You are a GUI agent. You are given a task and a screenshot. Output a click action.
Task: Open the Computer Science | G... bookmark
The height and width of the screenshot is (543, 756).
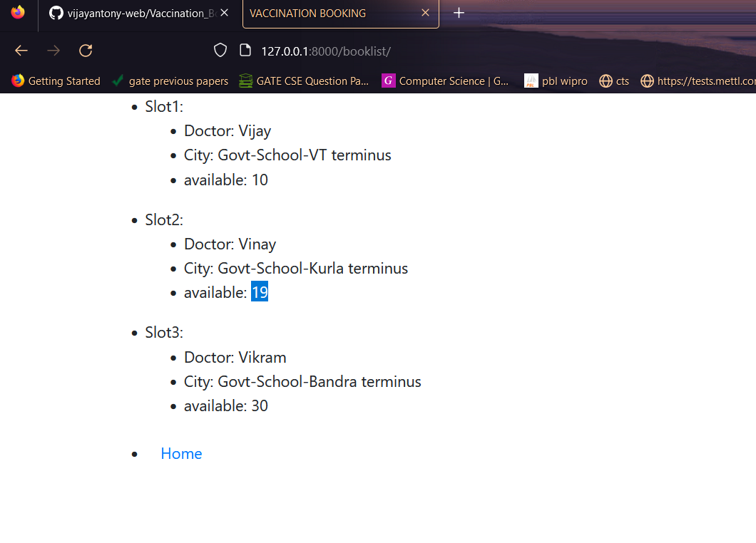(x=446, y=81)
